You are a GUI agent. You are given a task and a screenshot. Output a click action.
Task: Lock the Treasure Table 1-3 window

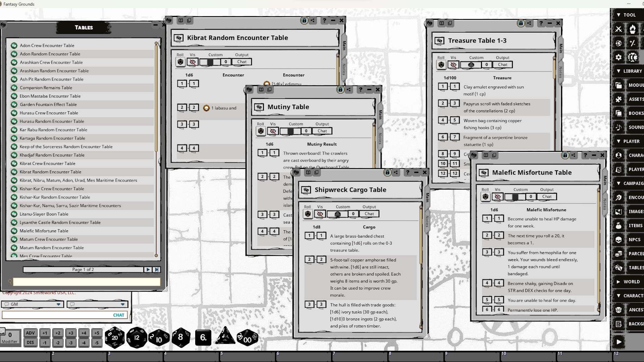pos(521,23)
